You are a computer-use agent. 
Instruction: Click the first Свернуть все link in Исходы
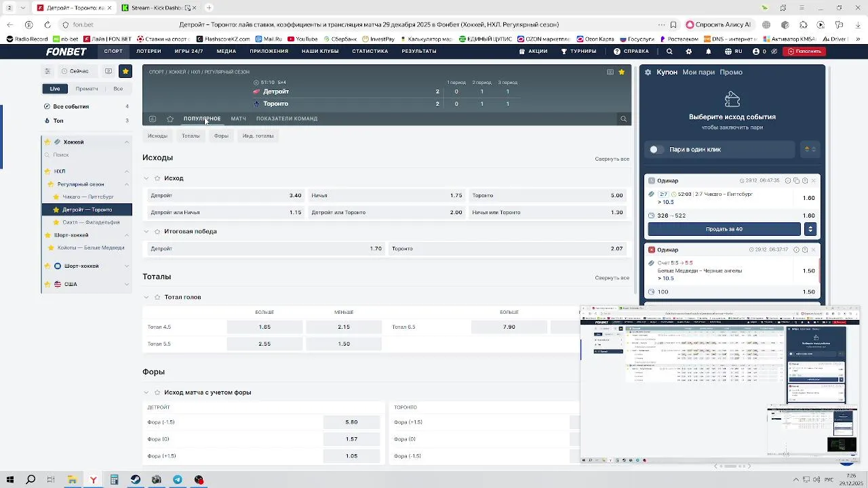(612, 159)
